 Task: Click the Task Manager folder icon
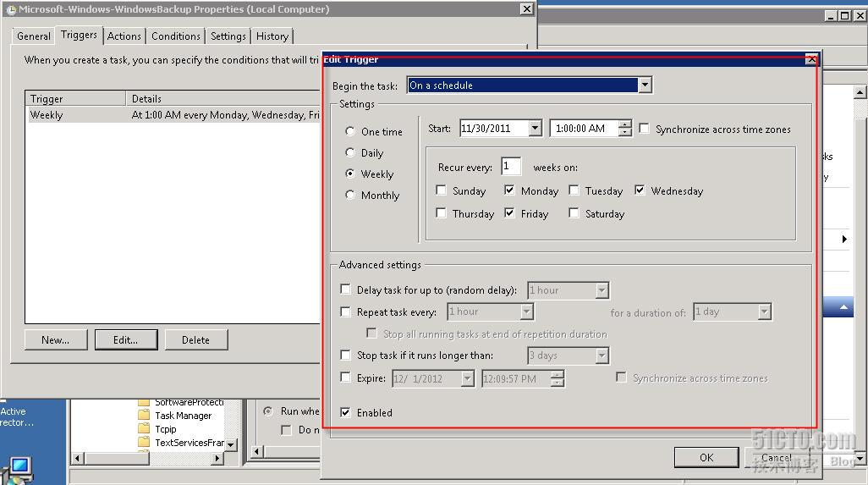point(144,416)
